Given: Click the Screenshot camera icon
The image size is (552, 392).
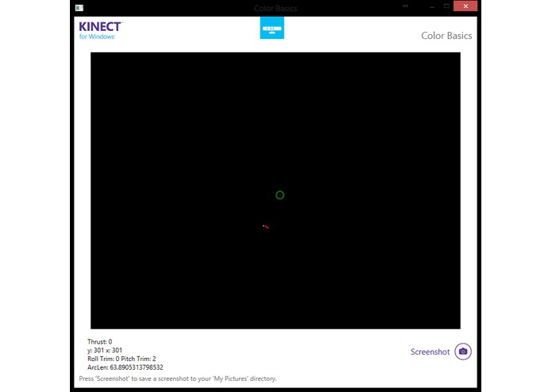Looking at the screenshot, I should (462, 352).
